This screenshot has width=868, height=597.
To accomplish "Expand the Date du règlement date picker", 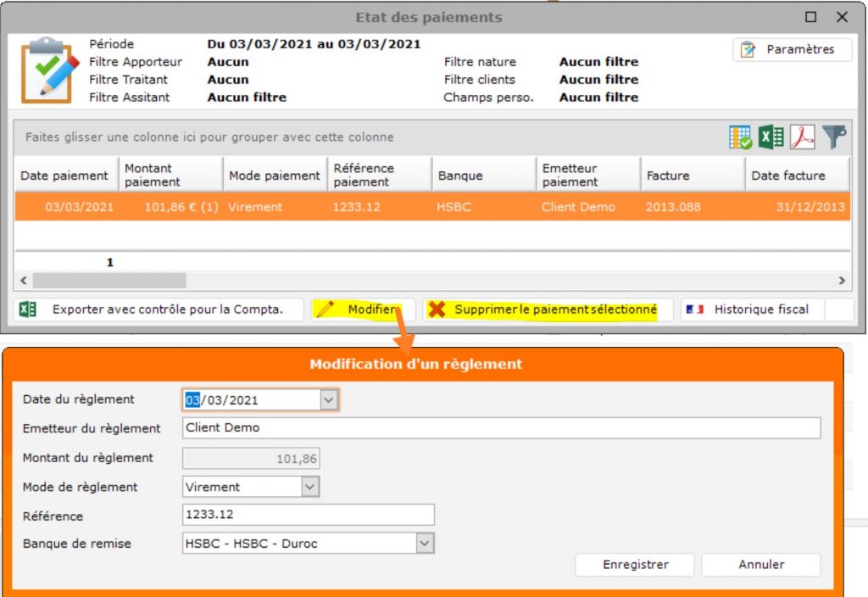I will [x=329, y=399].
